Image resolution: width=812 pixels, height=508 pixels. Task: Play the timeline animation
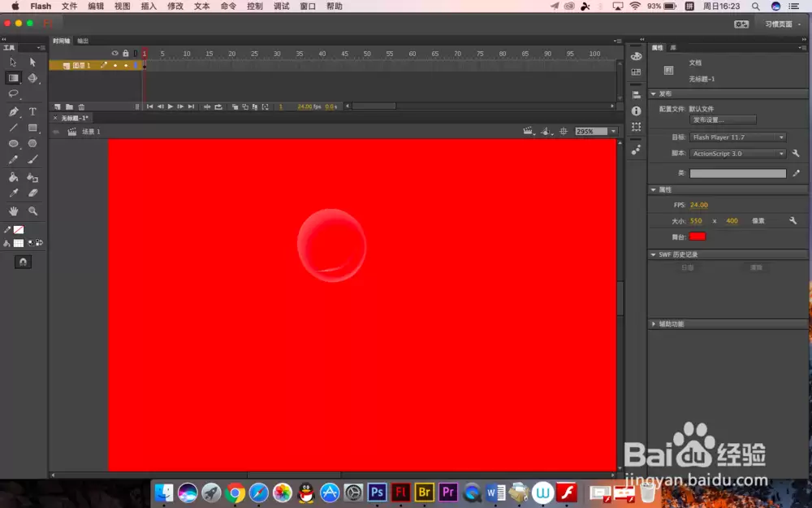pyautogui.click(x=171, y=106)
